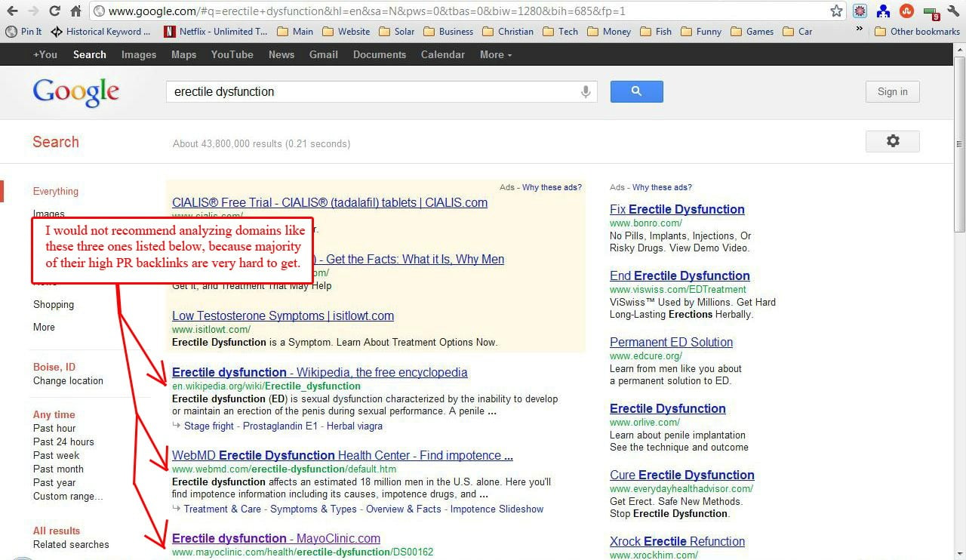The image size is (966, 560).
Task: Open the Low Testosterone Symptoms ad link
Action: [x=283, y=315]
